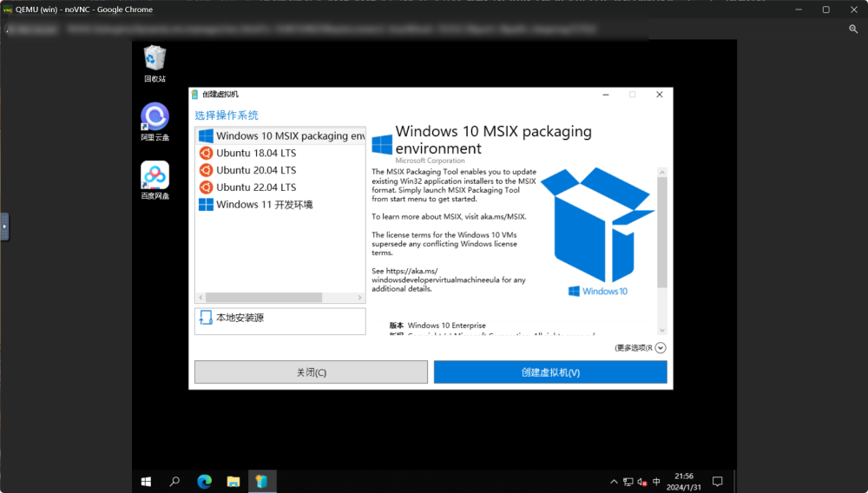868x493 pixels.
Task: Open taskbar clock showing 21:56
Action: 684,482
